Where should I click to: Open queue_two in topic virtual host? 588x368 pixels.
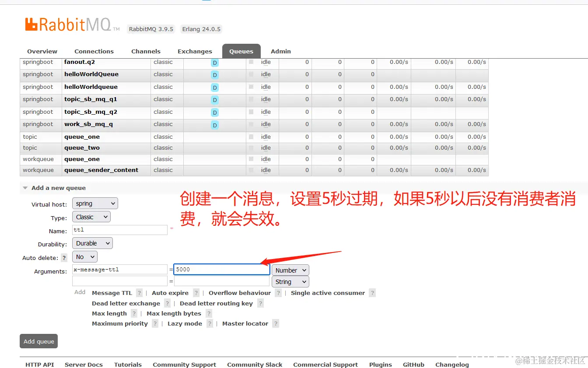pyautogui.click(x=82, y=147)
